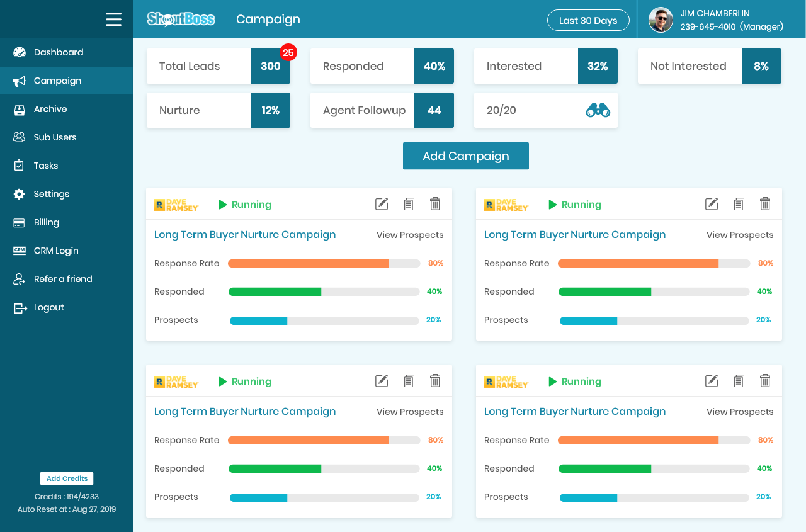This screenshot has width=806, height=532.
Task: Click the edit icon on bottom-right campaign
Action: click(x=712, y=381)
